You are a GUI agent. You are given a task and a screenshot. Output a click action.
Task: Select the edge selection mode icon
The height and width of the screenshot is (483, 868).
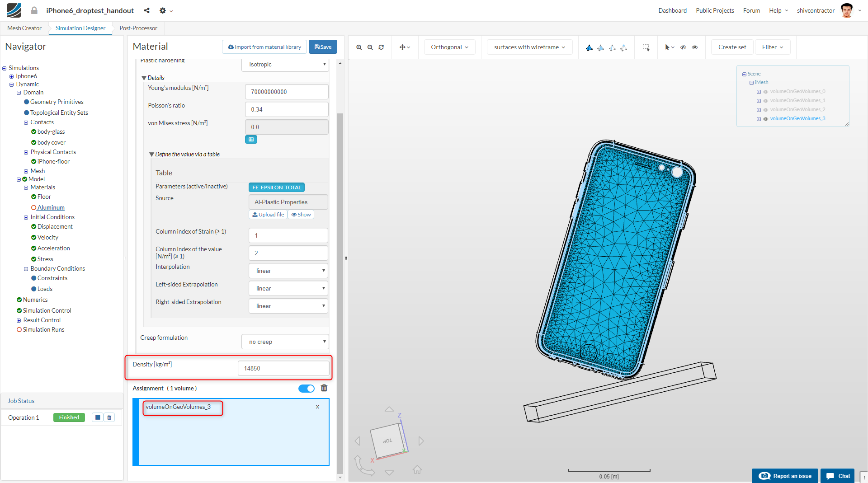pyautogui.click(x=612, y=47)
